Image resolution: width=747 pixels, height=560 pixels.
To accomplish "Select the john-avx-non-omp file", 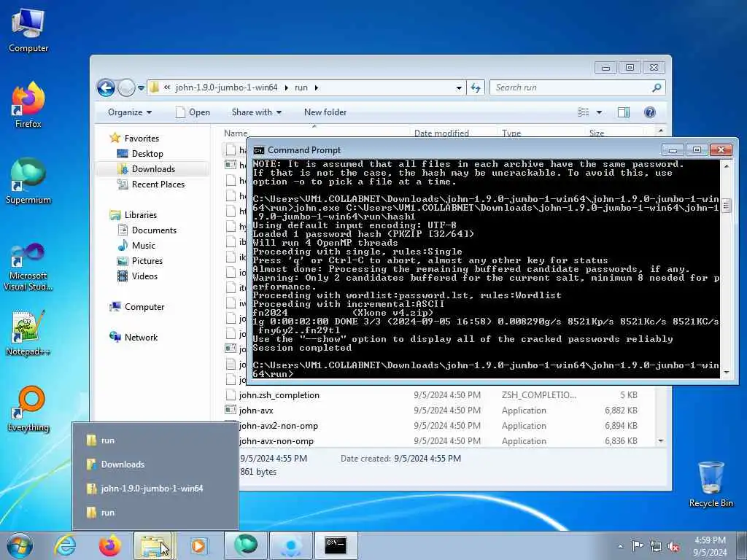I will 276,441.
